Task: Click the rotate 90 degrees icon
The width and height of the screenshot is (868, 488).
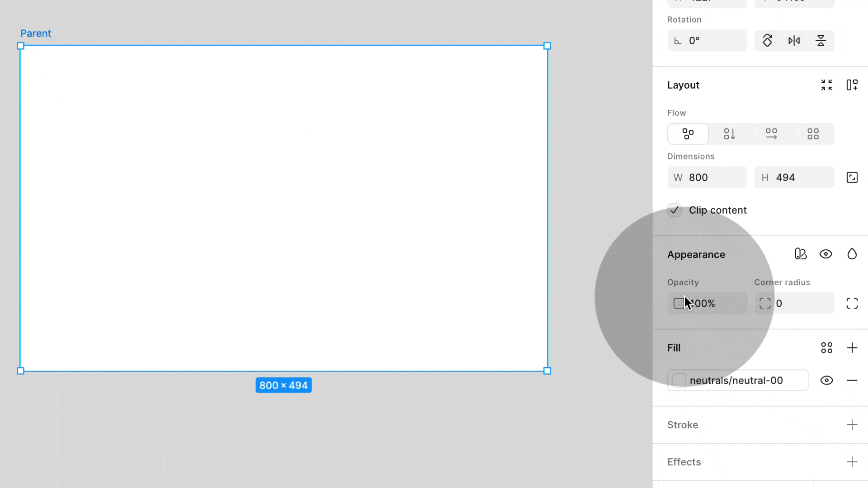Action: click(x=767, y=41)
